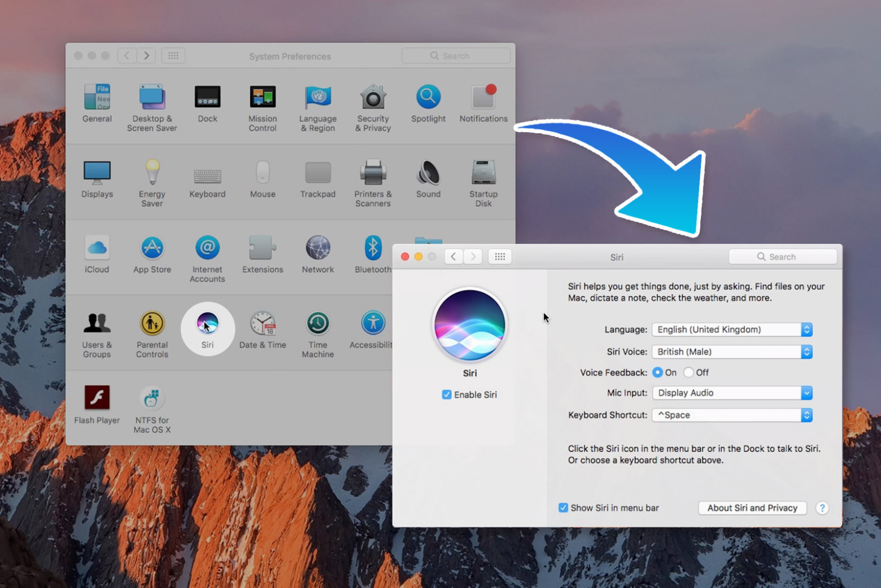Click the Search field in Siri preferences

tap(783, 256)
